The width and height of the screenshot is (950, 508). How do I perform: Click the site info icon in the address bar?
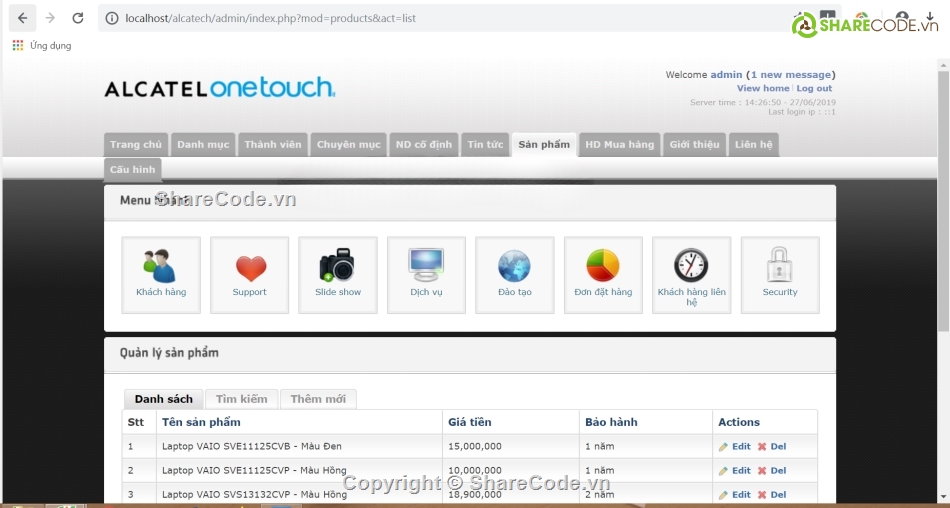point(112,18)
